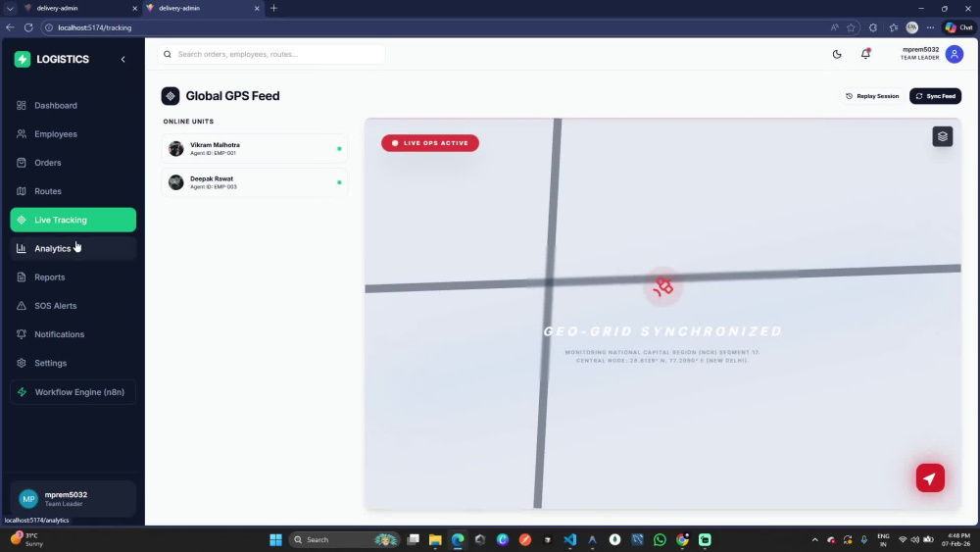Go to Orders in the sidebar
980x552 pixels.
pos(73,163)
